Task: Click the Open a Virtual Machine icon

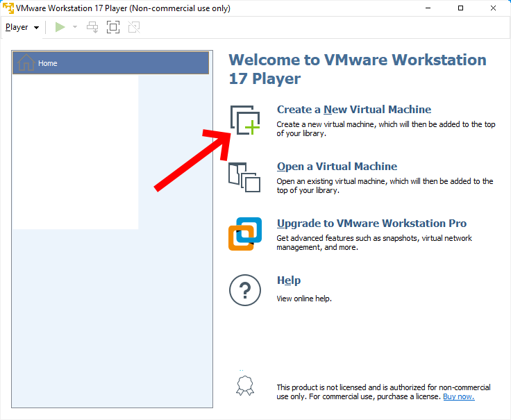Action: coord(244,177)
